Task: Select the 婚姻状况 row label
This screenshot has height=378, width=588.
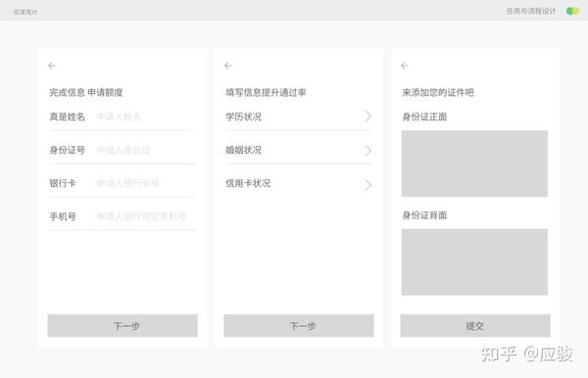Action: (x=243, y=150)
